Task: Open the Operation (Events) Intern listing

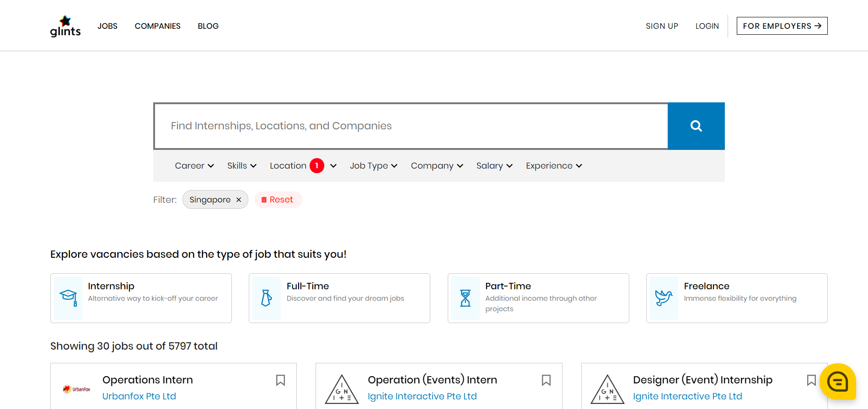Action: (432, 380)
